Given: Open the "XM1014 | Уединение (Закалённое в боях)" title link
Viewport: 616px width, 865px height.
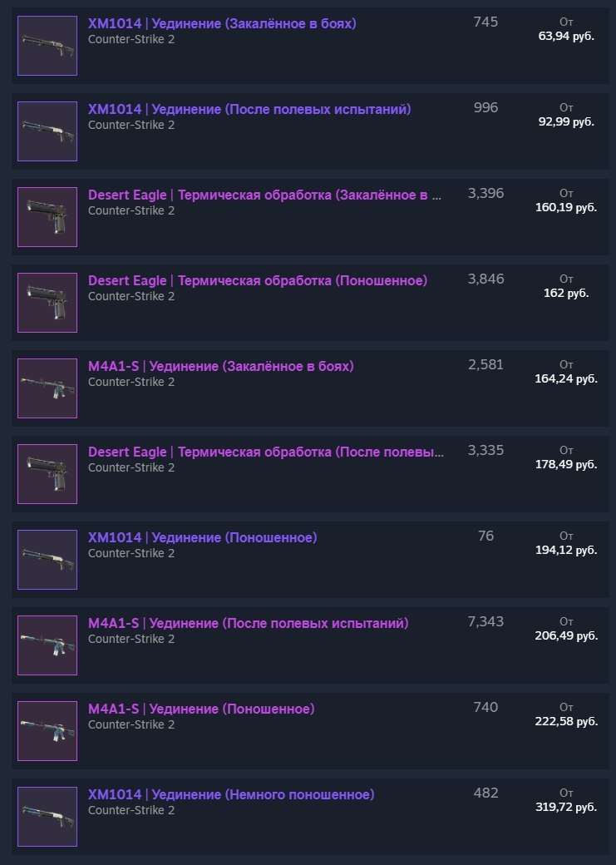Looking at the screenshot, I should [222, 24].
